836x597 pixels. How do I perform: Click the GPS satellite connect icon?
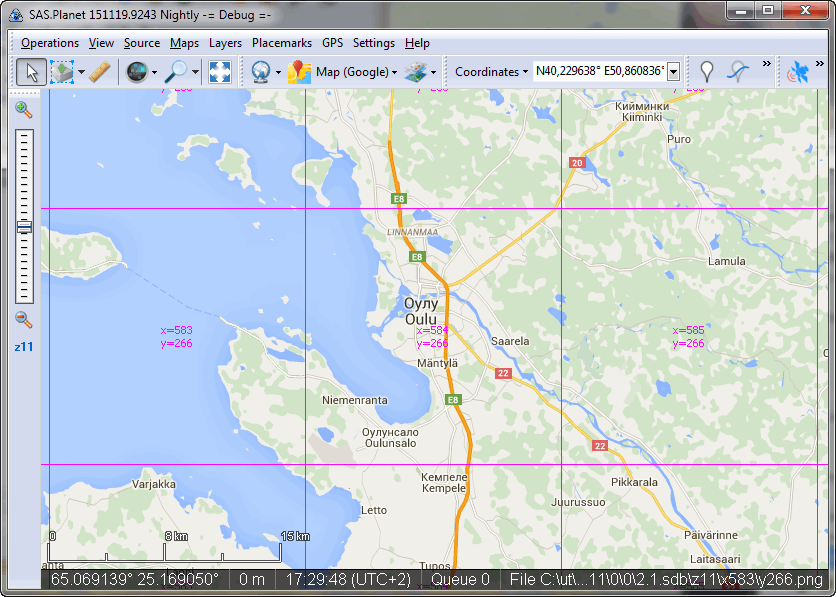pos(798,72)
